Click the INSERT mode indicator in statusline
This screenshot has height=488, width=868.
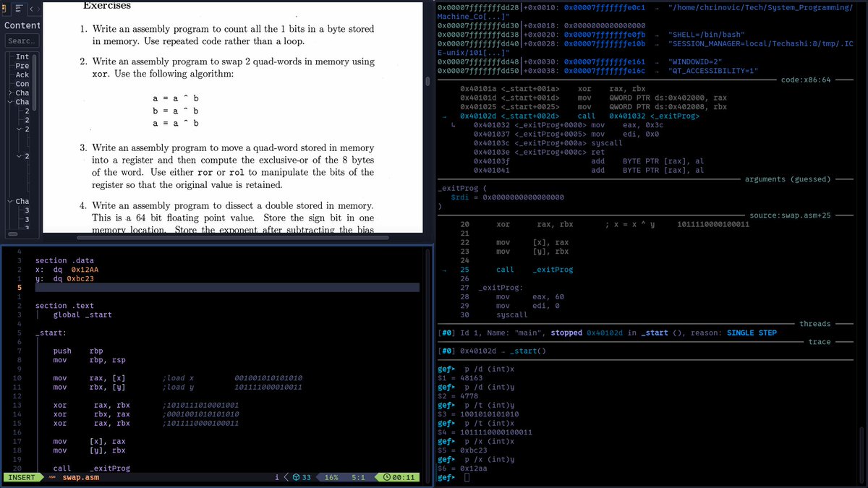pyautogui.click(x=22, y=477)
